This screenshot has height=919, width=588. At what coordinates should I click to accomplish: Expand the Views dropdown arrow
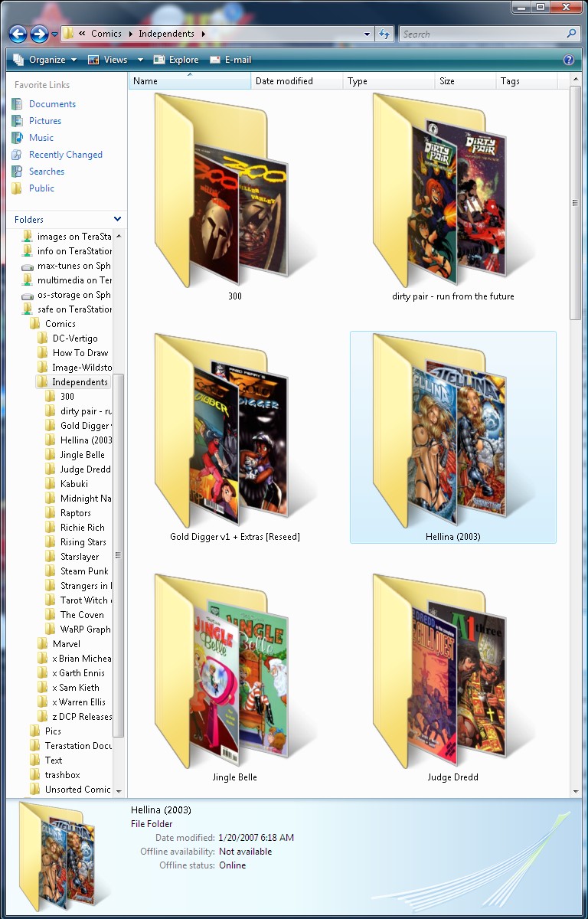pos(140,60)
